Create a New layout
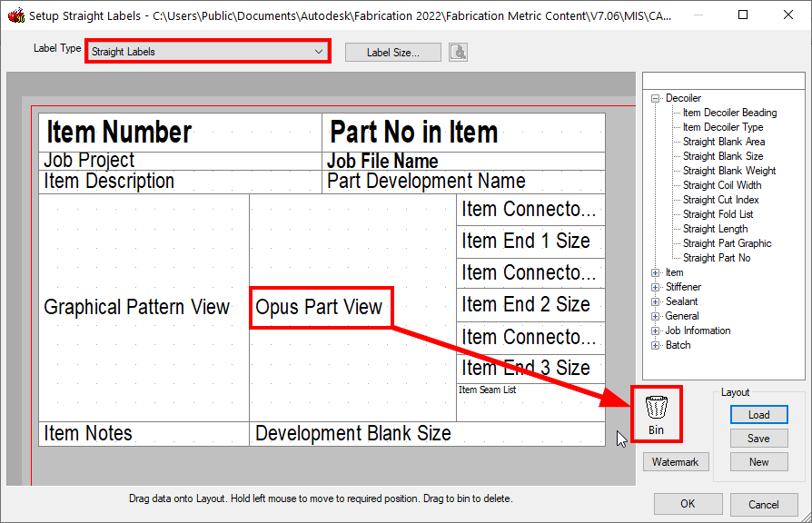 click(x=758, y=461)
